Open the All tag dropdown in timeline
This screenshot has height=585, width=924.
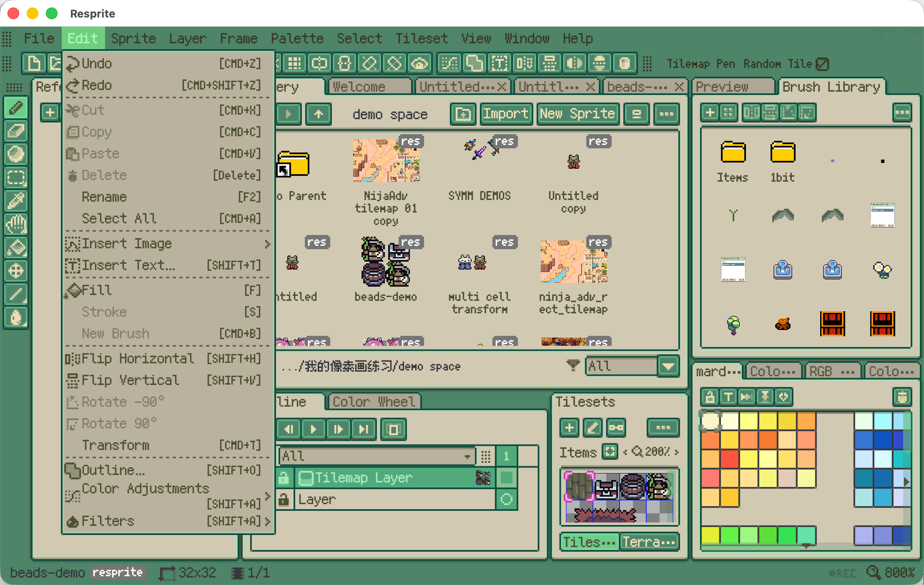(377, 456)
